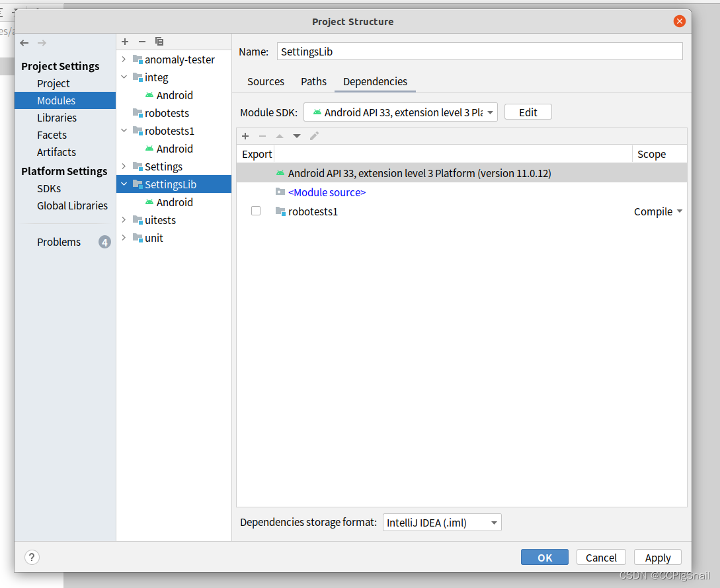This screenshot has width=720, height=588.
Task: Open Artifacts settings section
Action: pyautogui.click(x=56, y=152)
